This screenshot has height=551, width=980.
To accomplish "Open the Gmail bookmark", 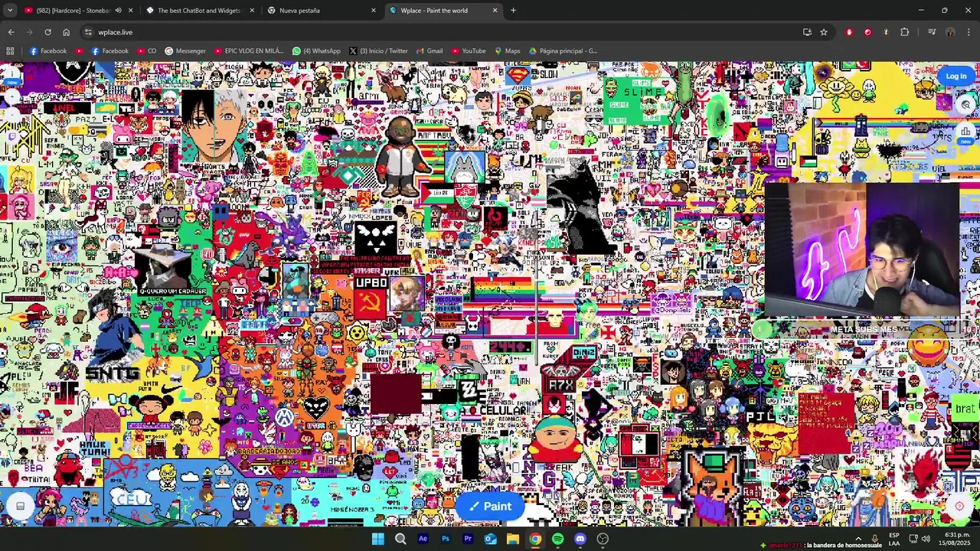I will tap(430, 51).
